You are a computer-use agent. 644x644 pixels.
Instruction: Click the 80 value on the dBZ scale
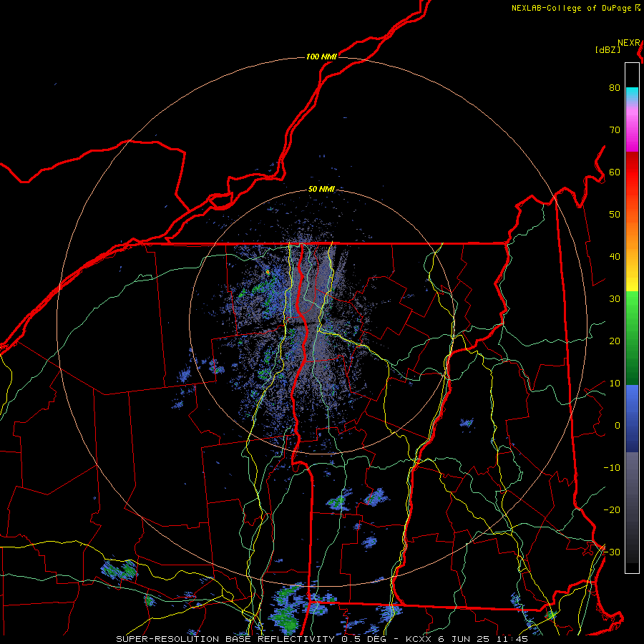(615, 87)
